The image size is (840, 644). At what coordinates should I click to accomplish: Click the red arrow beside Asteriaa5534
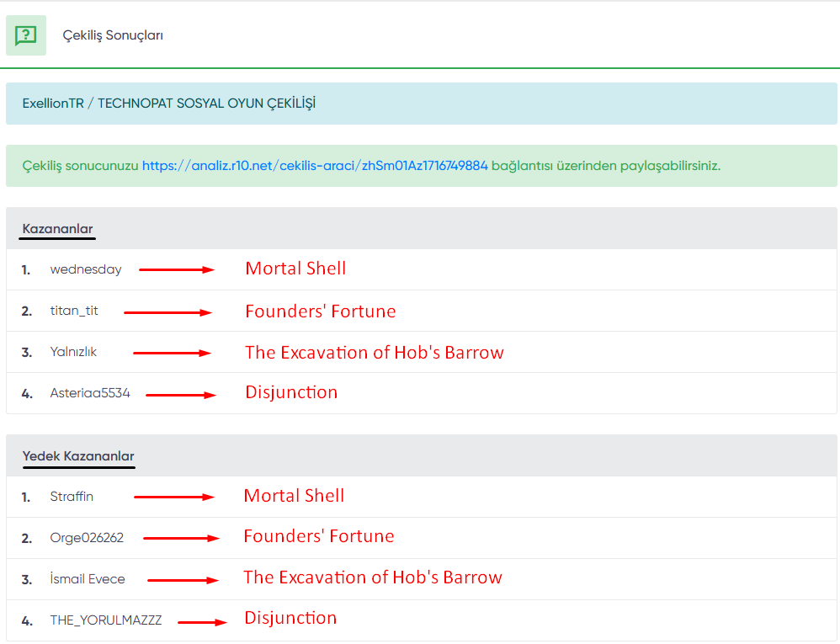pos(181,393)
